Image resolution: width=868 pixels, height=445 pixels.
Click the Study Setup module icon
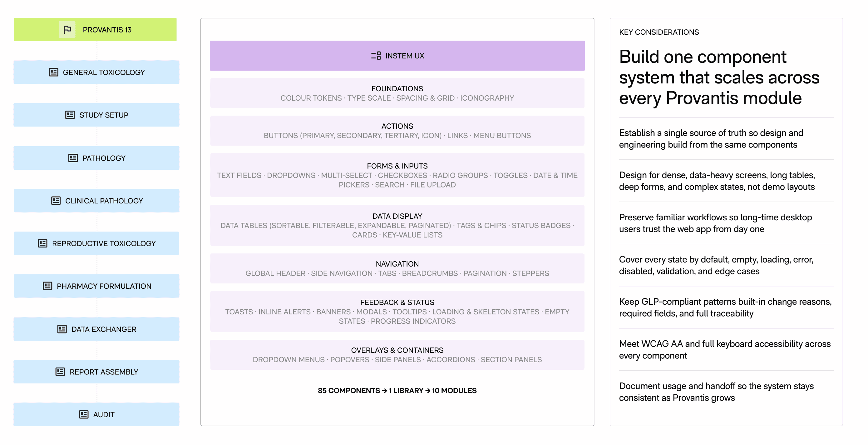point(70,115)
